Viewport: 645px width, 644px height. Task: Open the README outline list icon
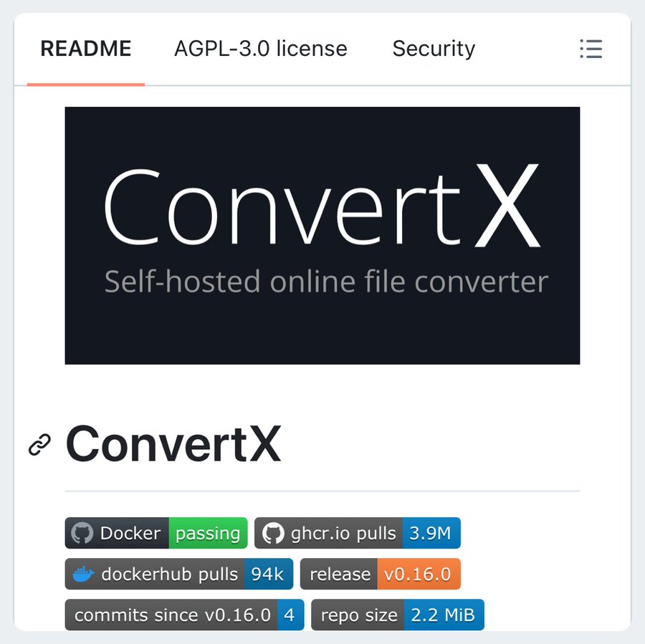591,49
